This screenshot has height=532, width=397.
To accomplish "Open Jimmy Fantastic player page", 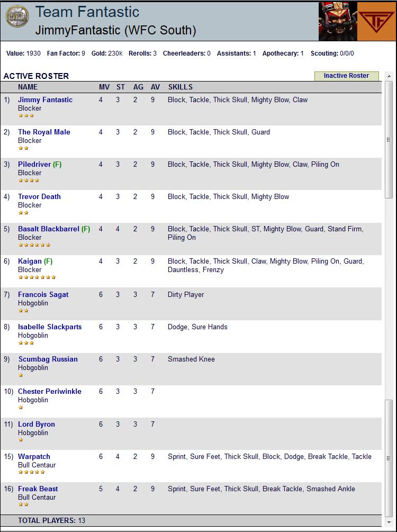I will 45,100.
